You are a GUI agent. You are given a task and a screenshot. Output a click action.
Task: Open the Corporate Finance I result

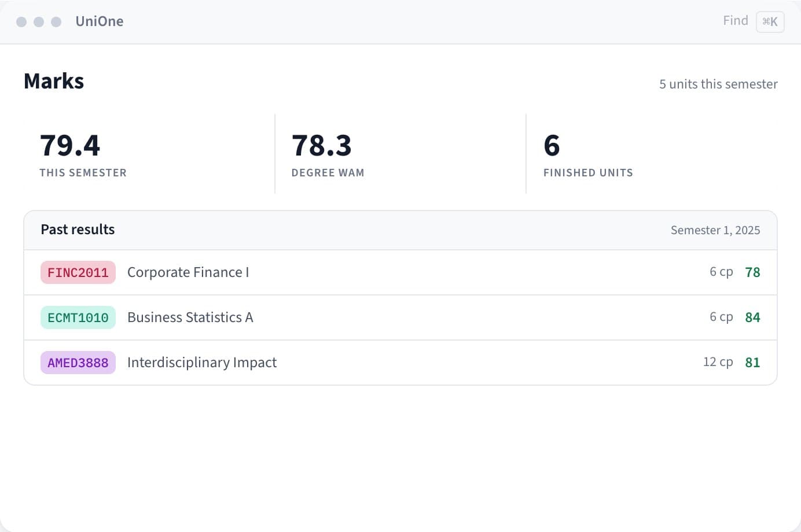point(400,272)
